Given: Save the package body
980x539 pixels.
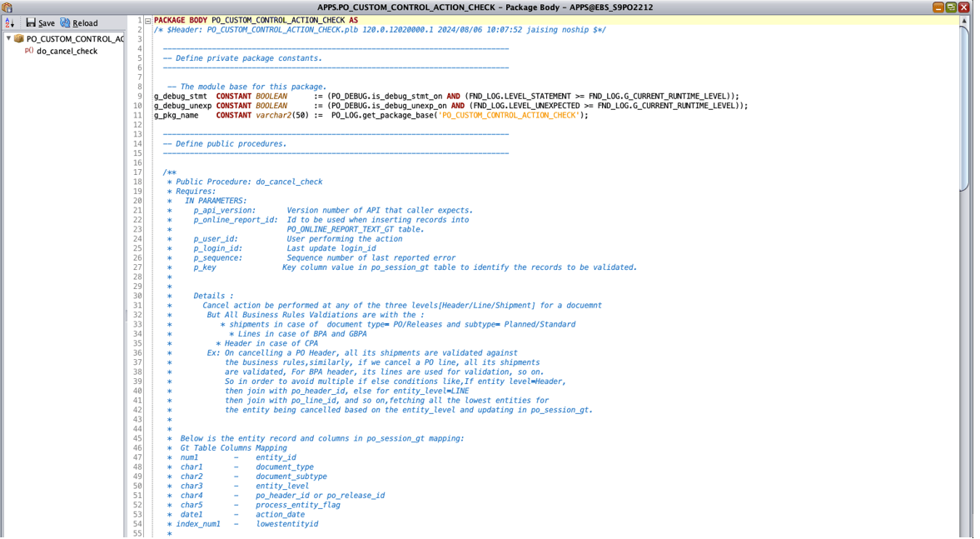Looking at the screenshot, I should point(40,23).
